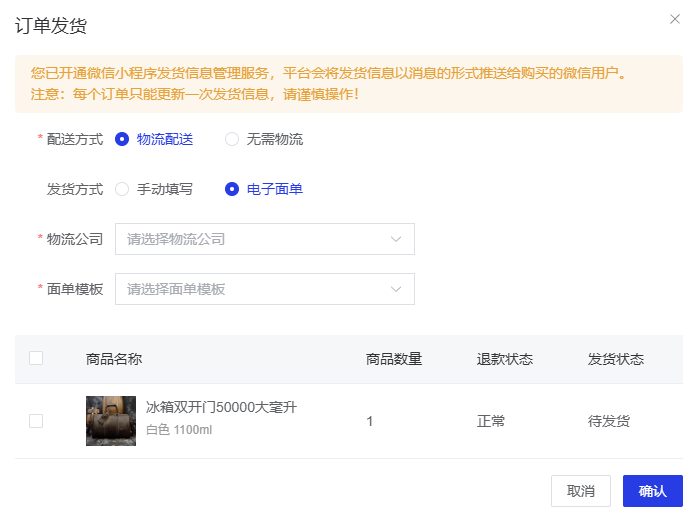This screenshot has height=519, width=698.
Task: Click the chevron arrow in 物流公司 field
Action: coord(396,239)
